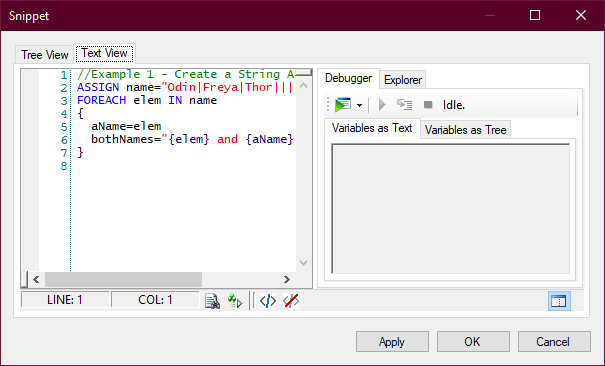Click the comment code brackets icon
This screenshot has width=605, height=366.
pos(268,301)
